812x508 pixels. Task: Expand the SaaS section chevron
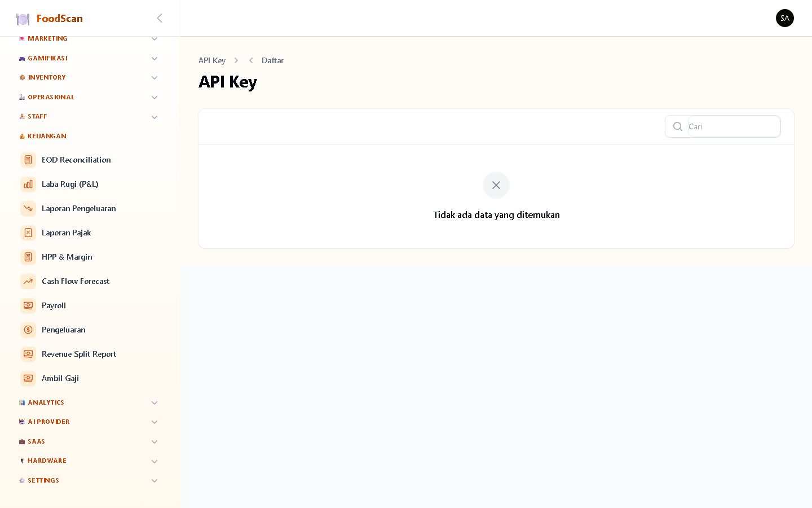(x=155, y=442)
